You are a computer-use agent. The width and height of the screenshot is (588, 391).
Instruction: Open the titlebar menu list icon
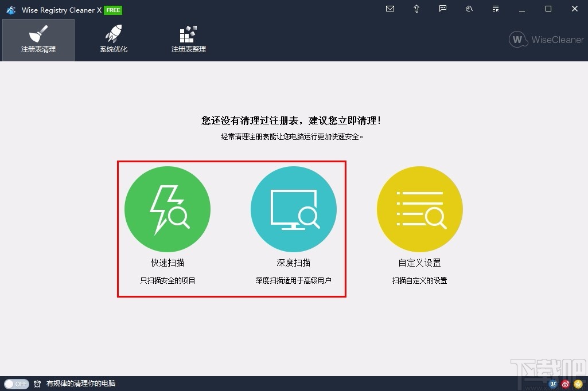coord(494,9)
